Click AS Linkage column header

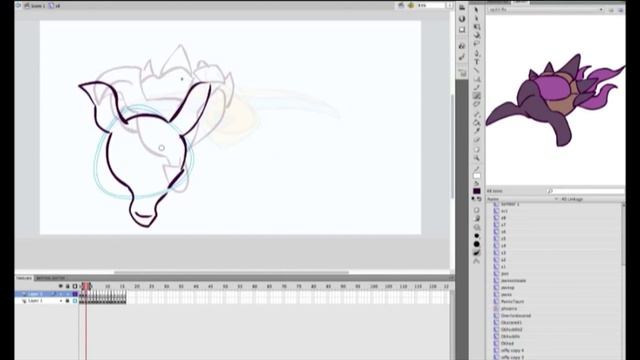(572, 199)
